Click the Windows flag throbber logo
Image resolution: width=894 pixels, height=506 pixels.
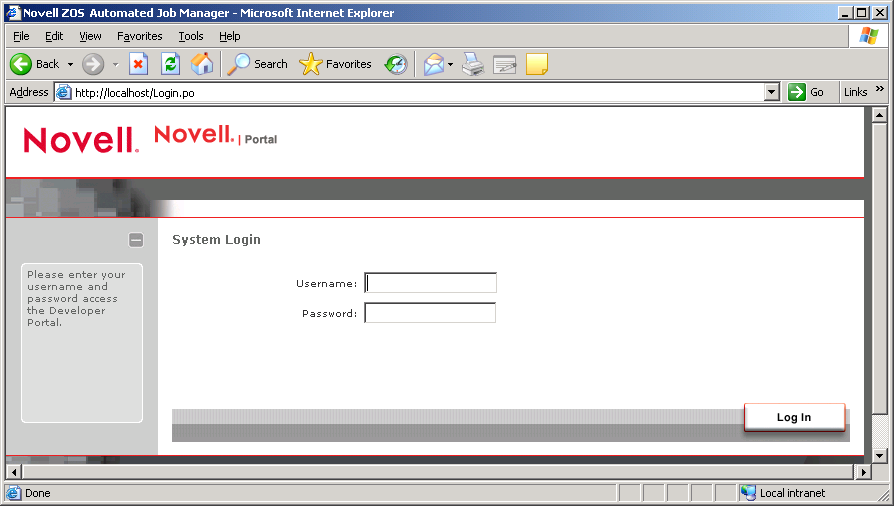click(869, 35)
